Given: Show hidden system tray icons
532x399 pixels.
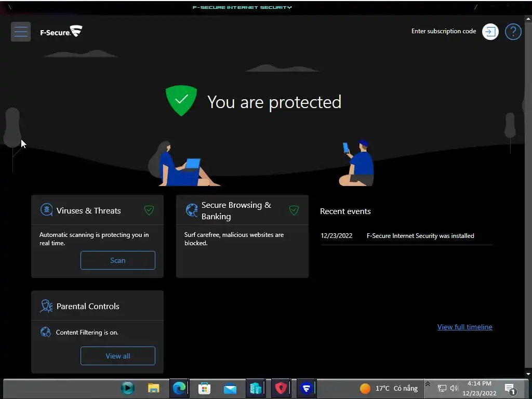Looking at the screenshot, I should 428,384.
